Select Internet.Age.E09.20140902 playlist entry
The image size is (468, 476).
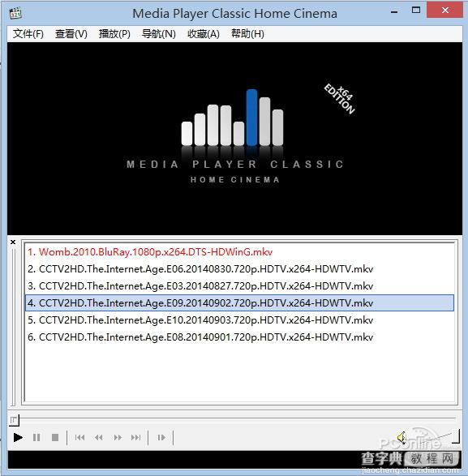(239, 303)
